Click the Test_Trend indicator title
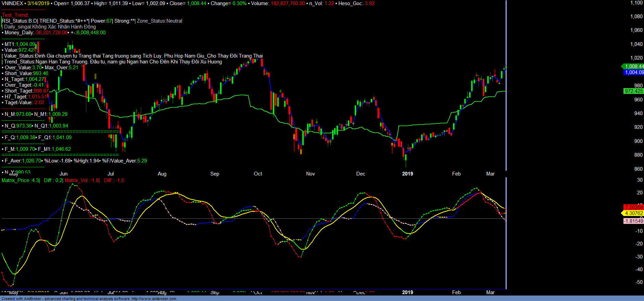Viewport: 644px width, 301px height. pos(15,15)
